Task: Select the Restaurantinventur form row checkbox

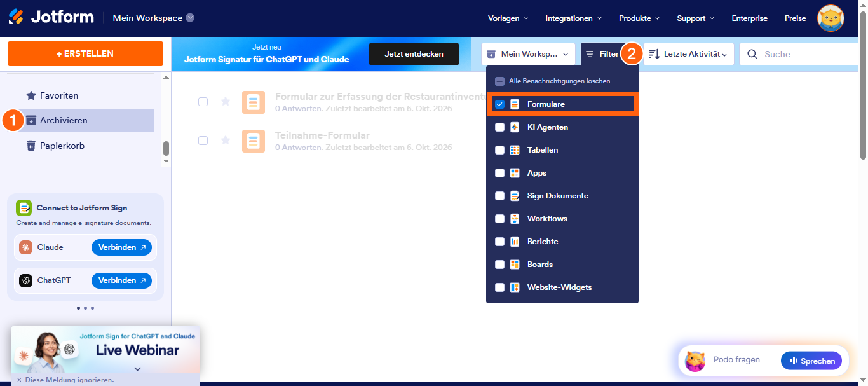Action: (203, 102)
